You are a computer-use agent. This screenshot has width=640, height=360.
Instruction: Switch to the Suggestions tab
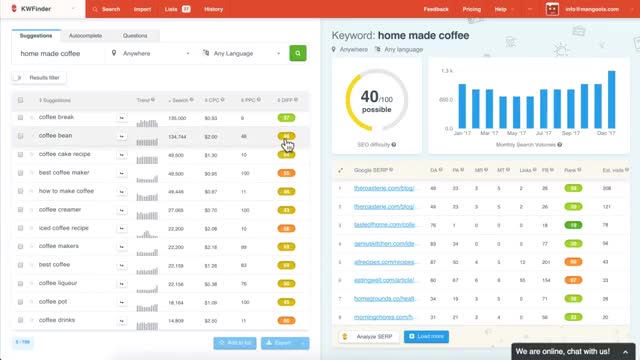coord(36,36)
